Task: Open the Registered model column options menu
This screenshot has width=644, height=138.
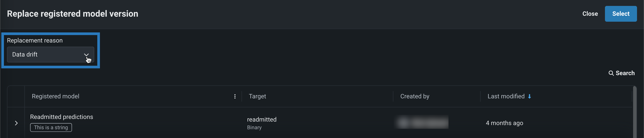Action: click(x=235, y=96)
